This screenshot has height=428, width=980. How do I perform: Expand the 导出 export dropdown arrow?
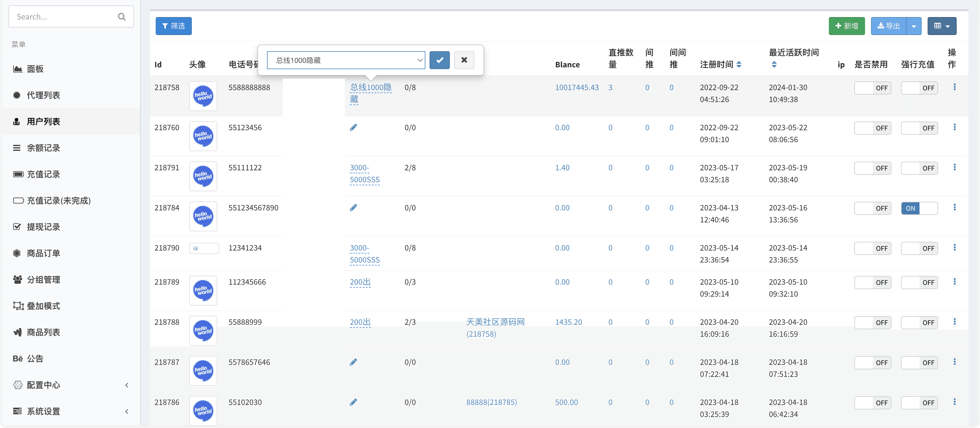point(914,26)
